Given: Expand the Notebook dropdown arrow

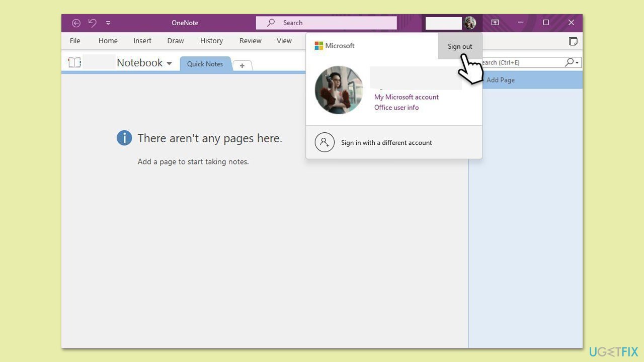Looking at the screenshot, I should coord(169,63).
